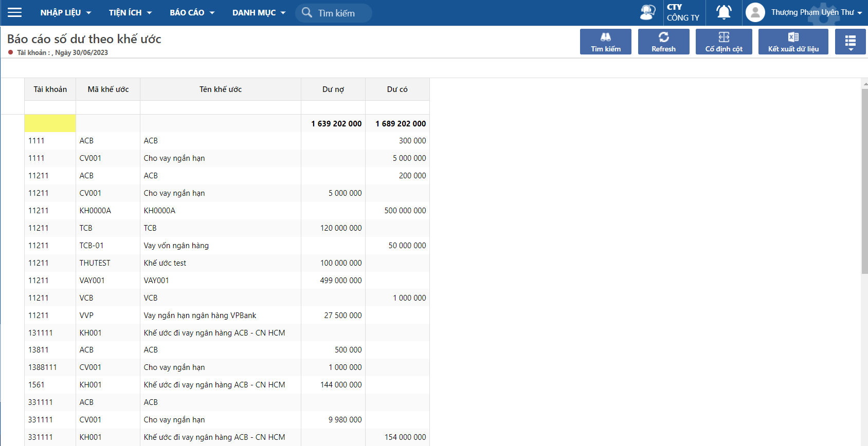Open Thượng Phạm Uyên Thư account dropdown
Image resolution: width=868 pixels, height=446 pixels.
pyautogui.click(x=816, y=13)
